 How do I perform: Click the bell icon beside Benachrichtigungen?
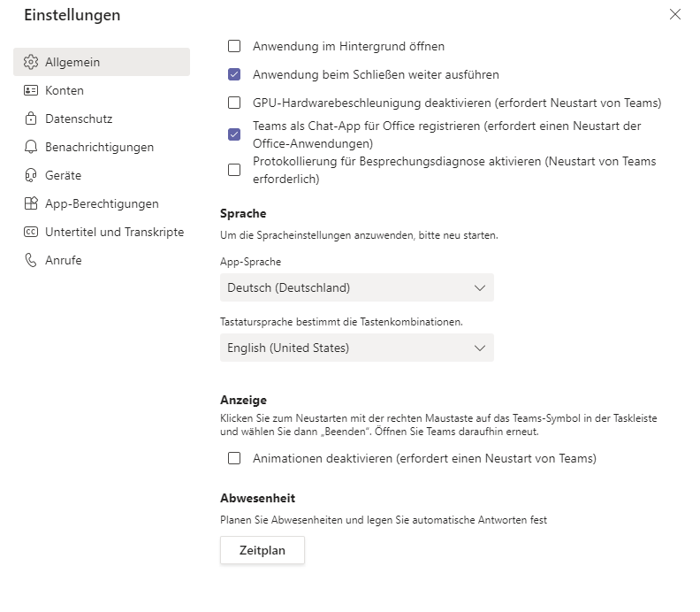tap(31, 147)
